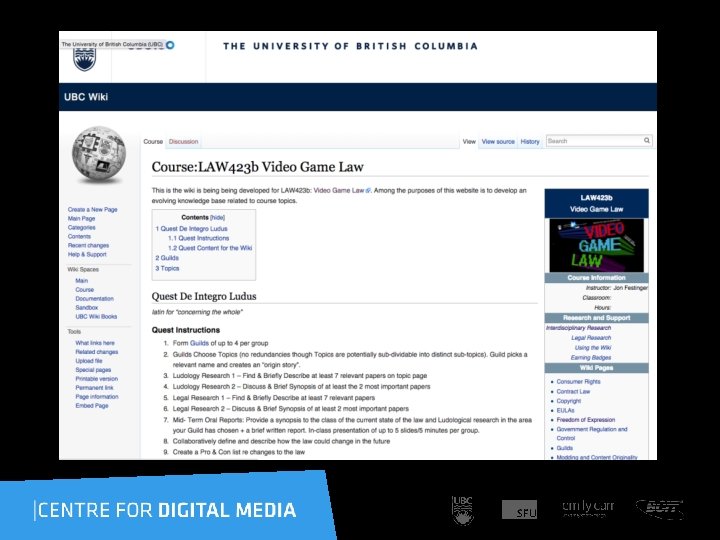Click What links here

(95, 343)
